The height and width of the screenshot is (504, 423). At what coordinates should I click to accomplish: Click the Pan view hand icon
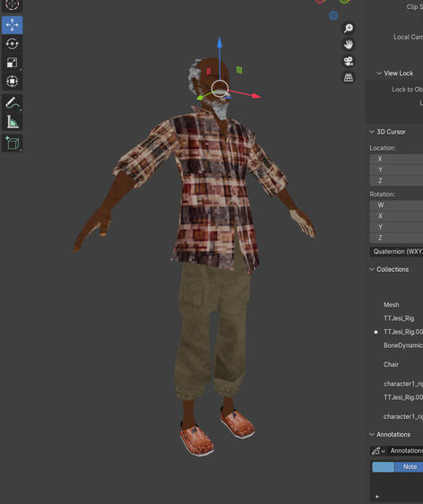(349, 44)
